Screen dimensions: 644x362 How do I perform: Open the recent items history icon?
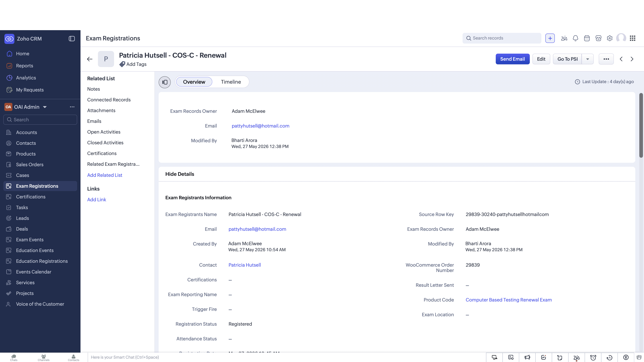point(609,357)
